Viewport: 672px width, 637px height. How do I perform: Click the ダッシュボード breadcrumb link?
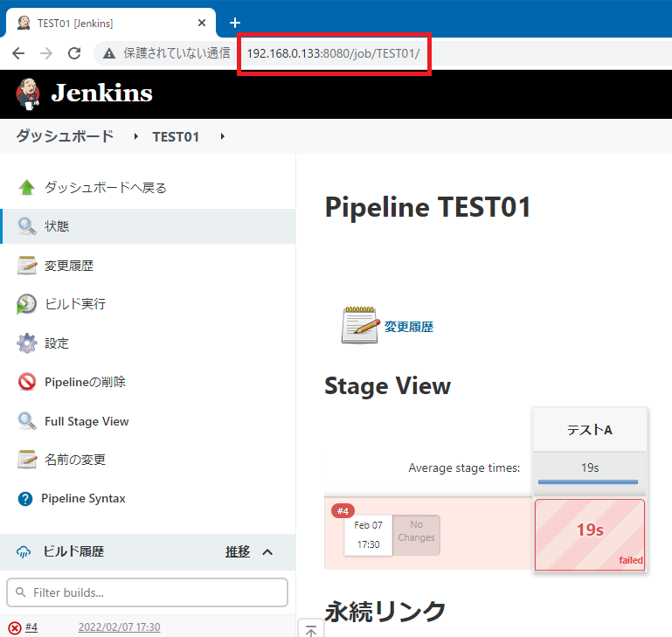[x=65, y=136]
